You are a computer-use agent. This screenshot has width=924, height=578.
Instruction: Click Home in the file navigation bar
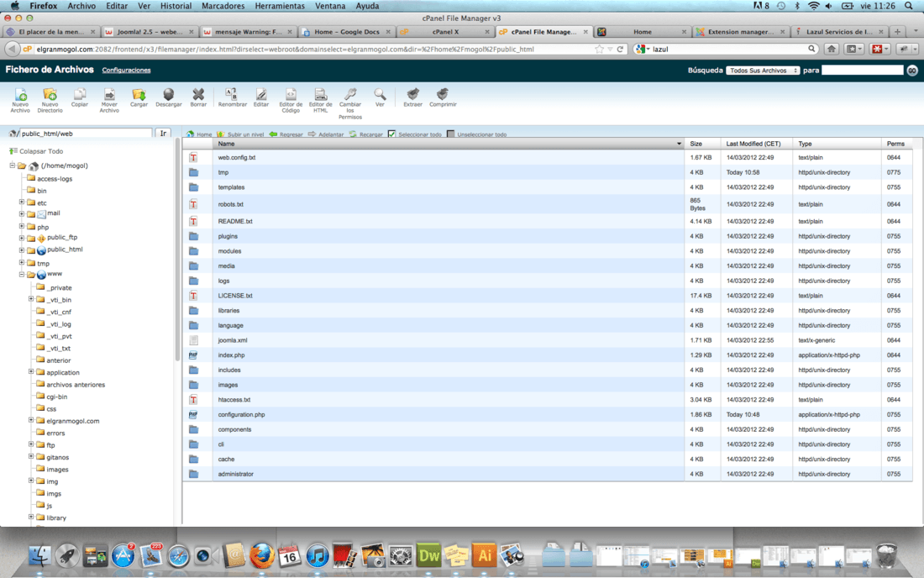[x=198, y=134]
